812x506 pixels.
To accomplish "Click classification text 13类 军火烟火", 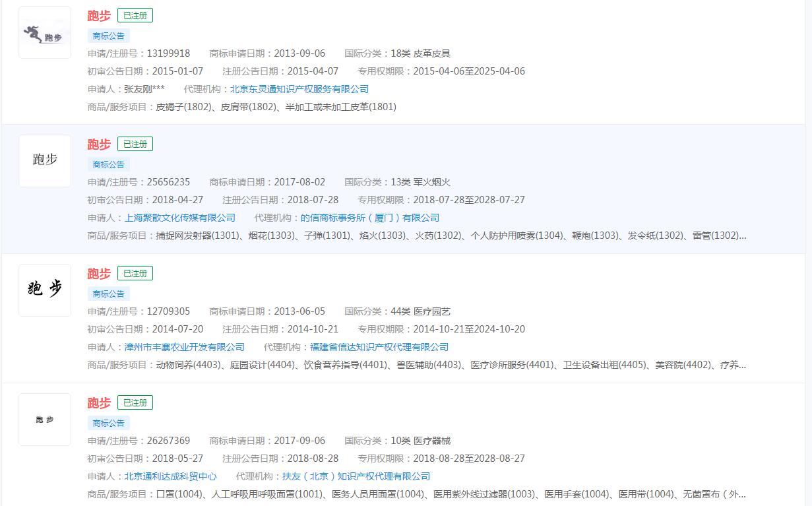I will pos(421,182).
